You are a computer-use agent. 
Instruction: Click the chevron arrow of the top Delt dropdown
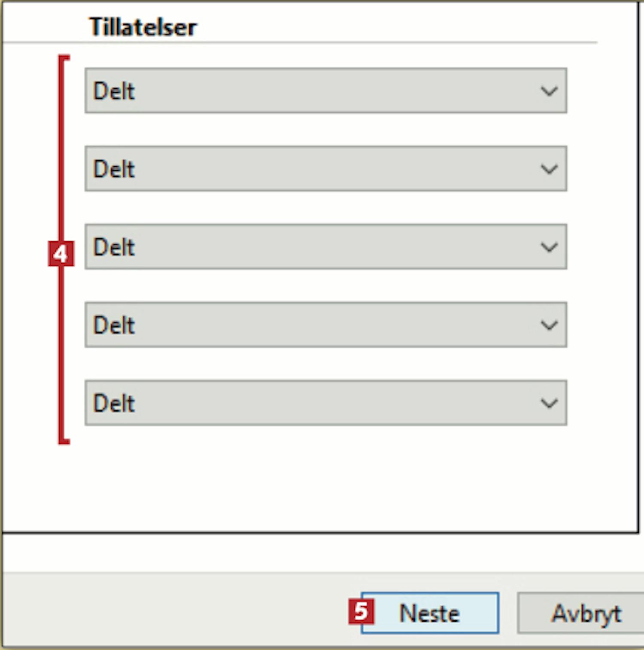[549, 91]
